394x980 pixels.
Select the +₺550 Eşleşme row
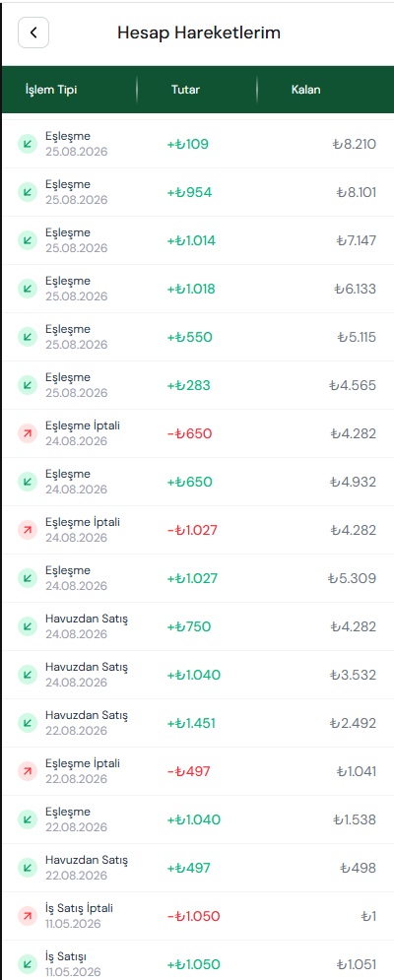(198, 337)
